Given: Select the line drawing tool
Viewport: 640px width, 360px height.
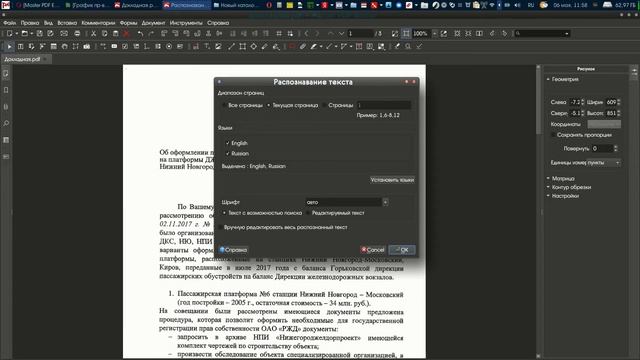Looking at the screenshot, I should click(x=231, y=47).
